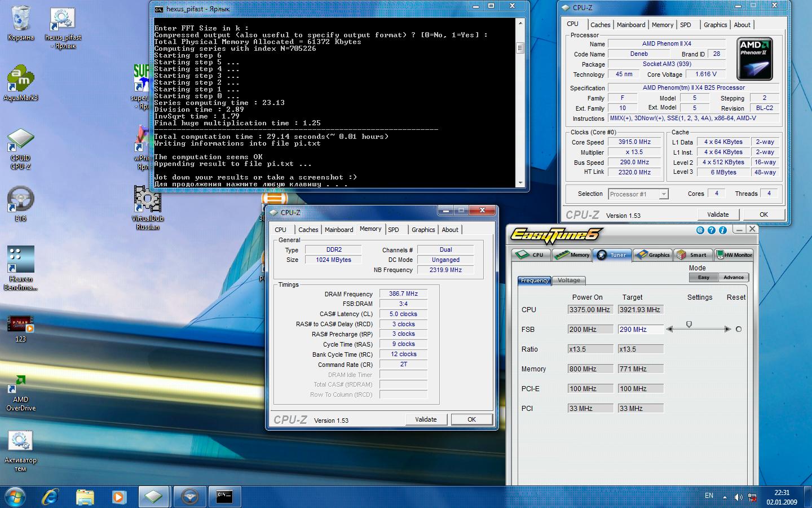The image size is (812, 508).
Task: Click Validate in the top-right CPU-Z window
Action: (718, 214)
